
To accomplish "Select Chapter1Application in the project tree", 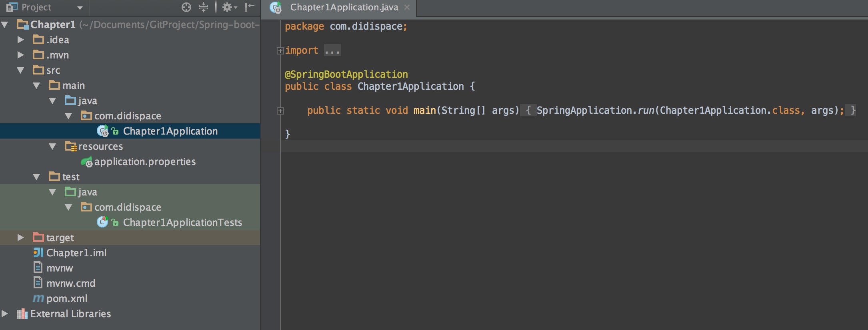I will [x=170, y=131].
